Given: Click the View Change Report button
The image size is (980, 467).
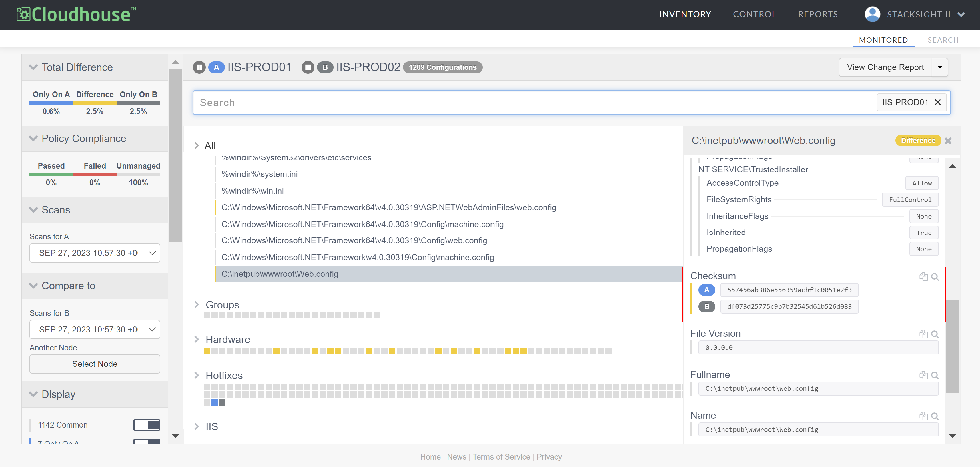Looking at the screenshot, I should click(x=885, y=67).
